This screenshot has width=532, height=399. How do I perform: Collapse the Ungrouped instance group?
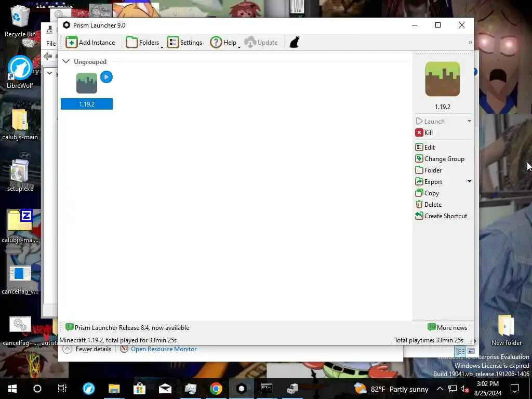point(66,61)
